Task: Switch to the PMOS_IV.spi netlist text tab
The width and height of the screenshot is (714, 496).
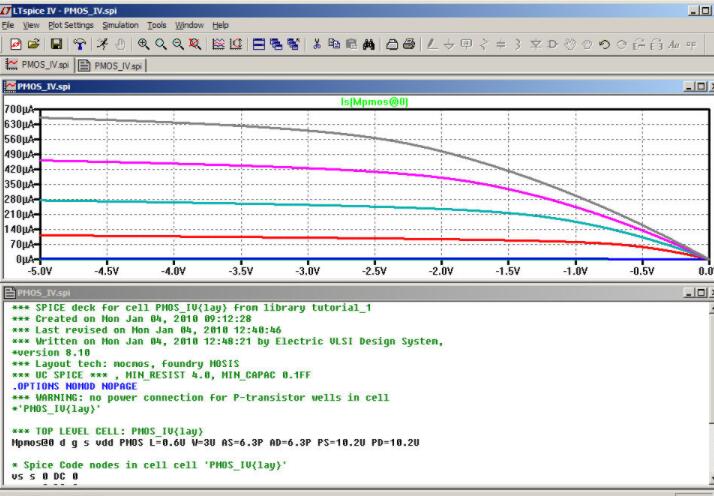Action: (x=111, y=66)
